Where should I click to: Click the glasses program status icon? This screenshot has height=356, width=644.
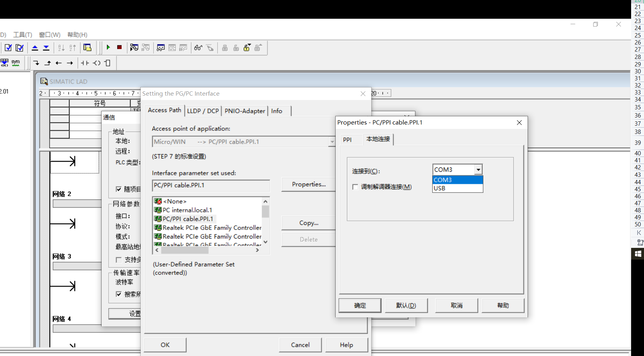click(198, 48)
